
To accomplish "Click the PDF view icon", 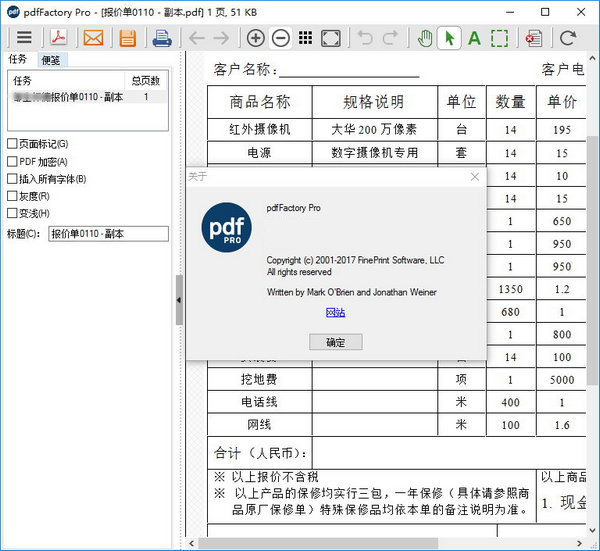I will coord(59,39).
